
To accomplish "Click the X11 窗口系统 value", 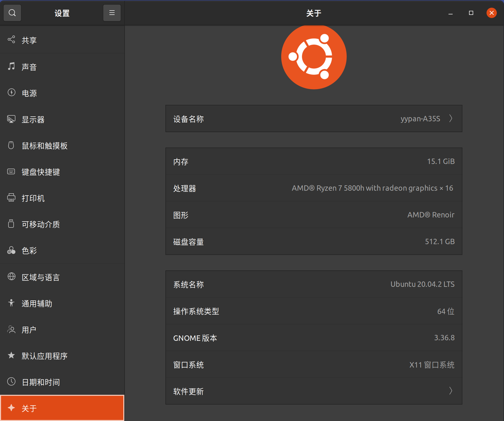I will pyautogui.click(x=432, y=365).
